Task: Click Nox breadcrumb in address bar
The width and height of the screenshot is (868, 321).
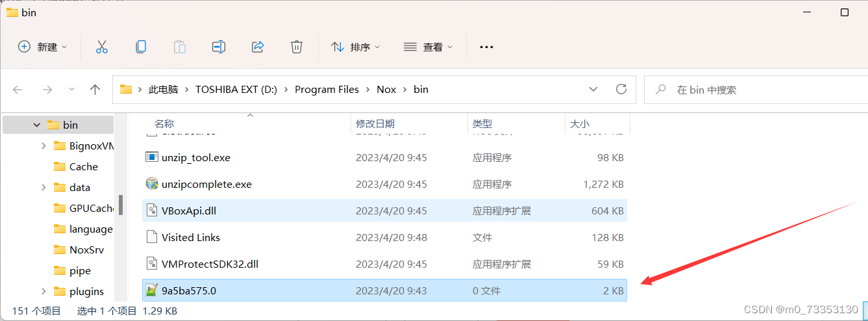Action: point(386,90)
